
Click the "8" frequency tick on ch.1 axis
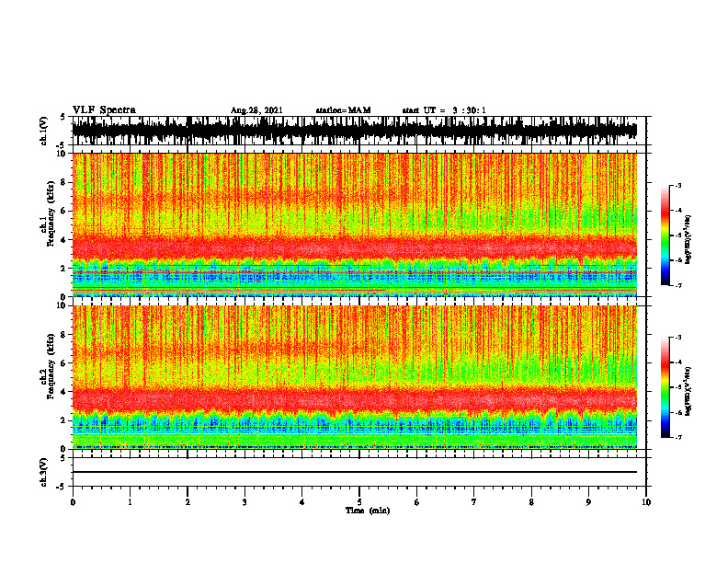pos(64,182)
